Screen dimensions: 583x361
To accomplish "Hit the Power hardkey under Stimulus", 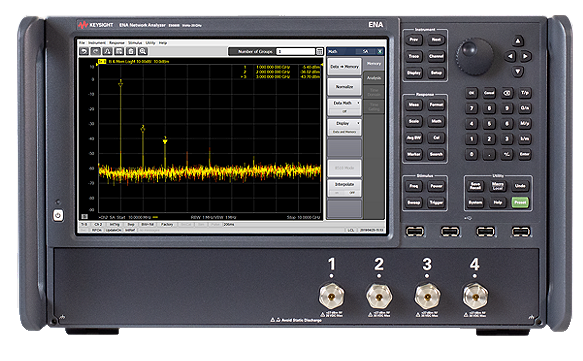I will point(436,186).
